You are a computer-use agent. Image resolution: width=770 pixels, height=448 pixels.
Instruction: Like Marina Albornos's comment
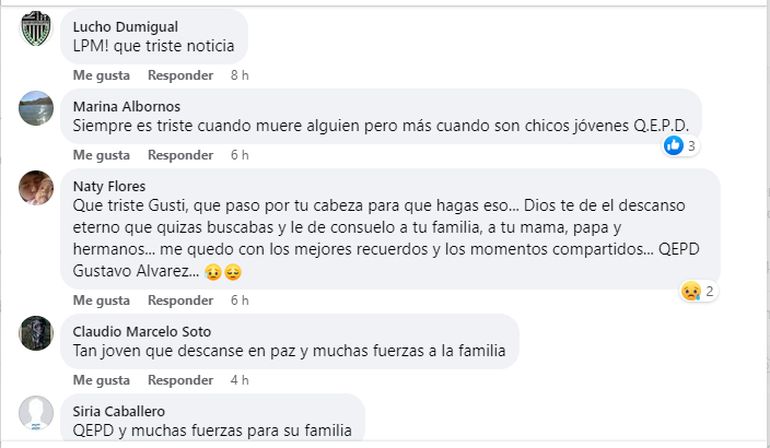click(x=101, y=155)
